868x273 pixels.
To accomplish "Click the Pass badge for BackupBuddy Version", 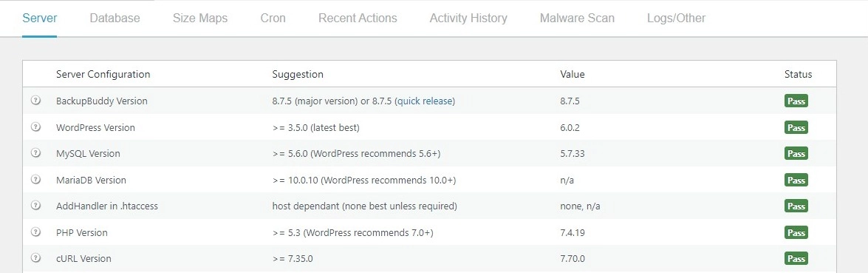I will [796, 101].
